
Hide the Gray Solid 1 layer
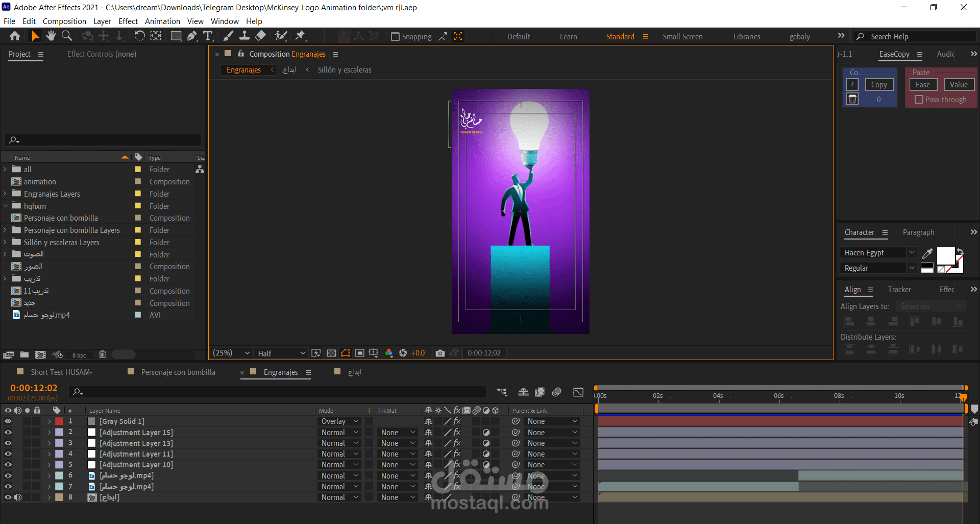(8, 421)
